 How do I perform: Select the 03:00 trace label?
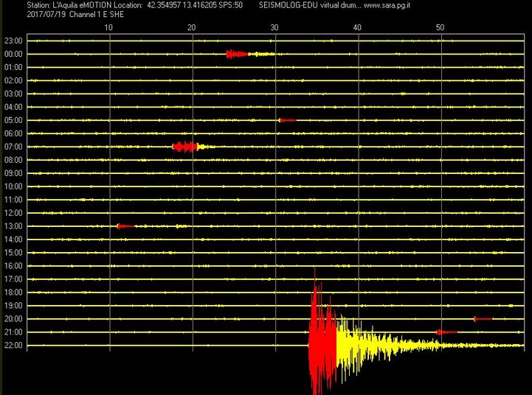pos(13,94)
